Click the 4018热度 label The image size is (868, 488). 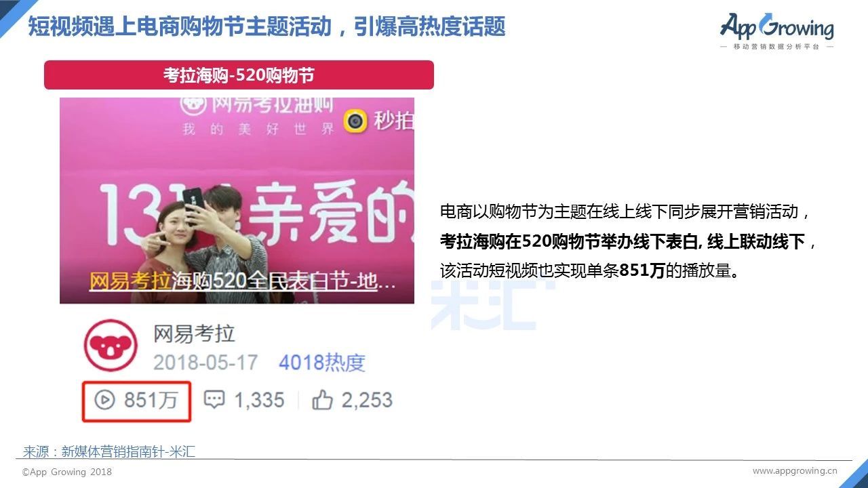(322, 363)
